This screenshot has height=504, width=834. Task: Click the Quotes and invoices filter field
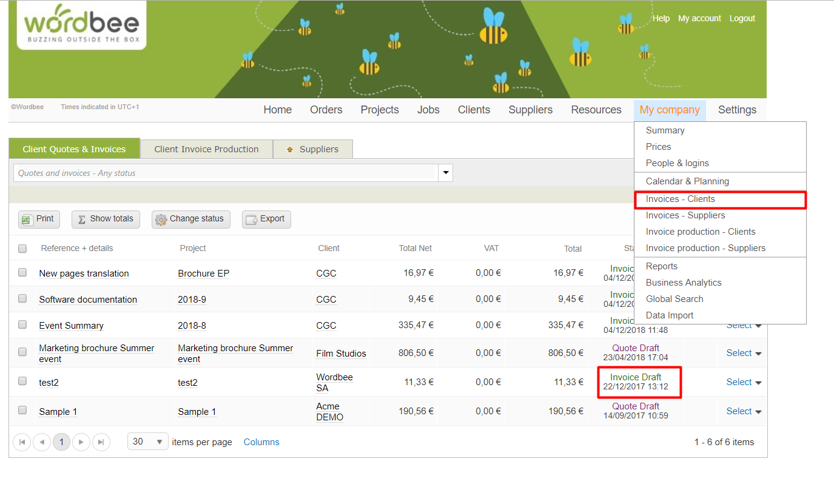[x=224, y=173]
